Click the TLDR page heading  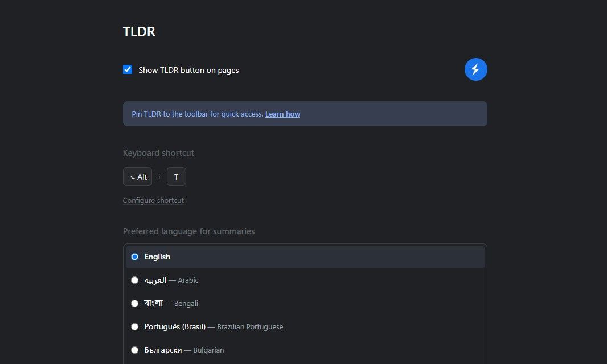pos(139,32)
